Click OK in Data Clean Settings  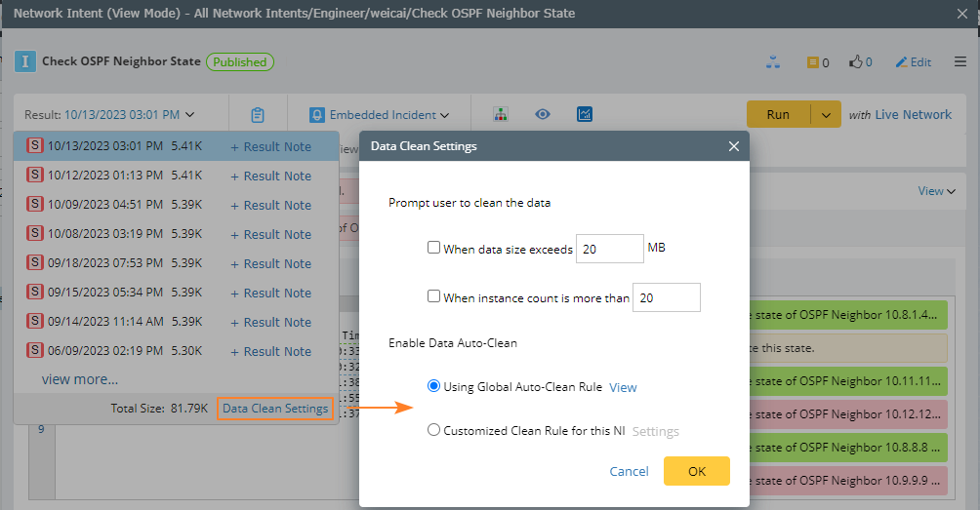pyautogui.click(x=696, y=471)
